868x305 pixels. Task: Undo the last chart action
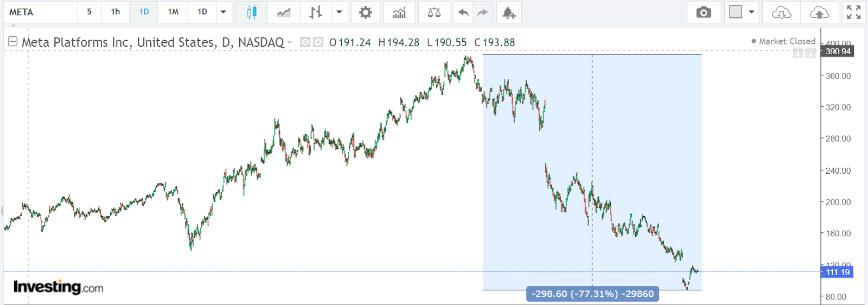(x=463, y=12)
